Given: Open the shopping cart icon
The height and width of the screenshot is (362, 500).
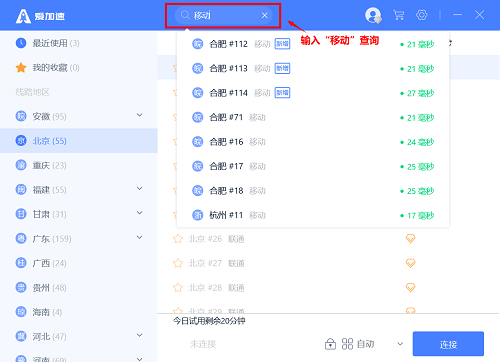Looking at the screenshot, I should (x=399, y=15).
